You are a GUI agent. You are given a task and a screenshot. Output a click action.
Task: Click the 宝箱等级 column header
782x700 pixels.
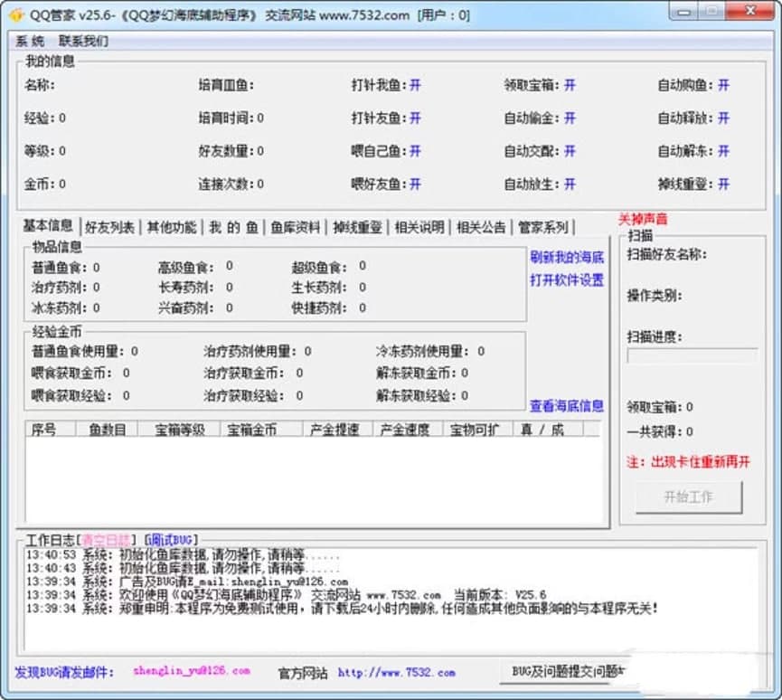click(179, 430)
